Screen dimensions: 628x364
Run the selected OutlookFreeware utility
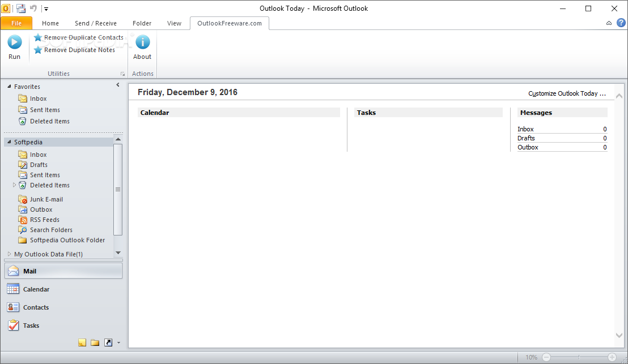[x=14, y=47]
